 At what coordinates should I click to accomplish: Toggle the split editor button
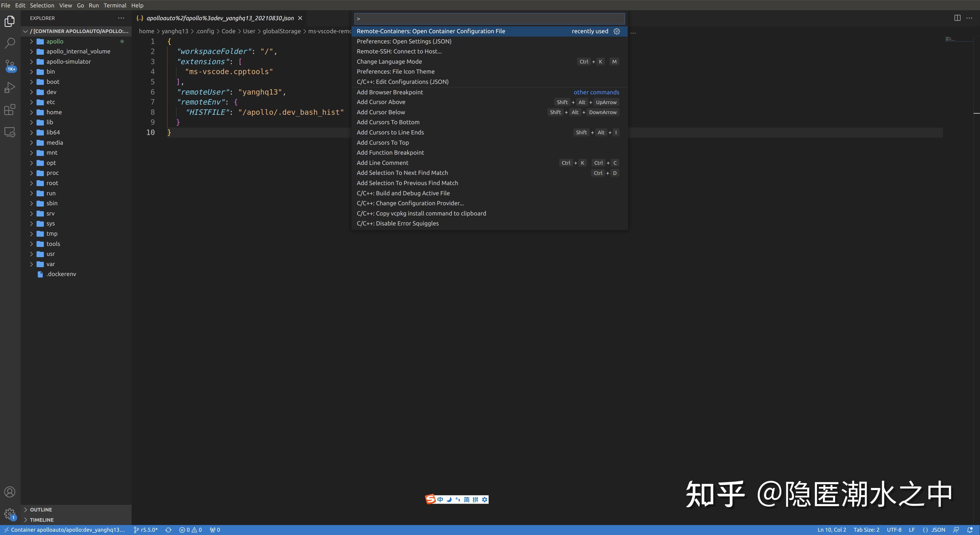pyautogui.click(x=957, y=18)
